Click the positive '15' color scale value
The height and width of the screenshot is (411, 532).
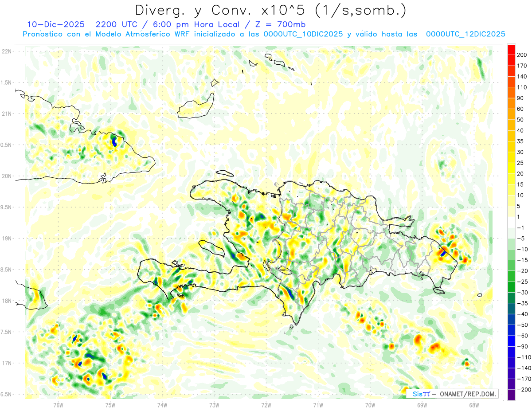coord(520,184)
